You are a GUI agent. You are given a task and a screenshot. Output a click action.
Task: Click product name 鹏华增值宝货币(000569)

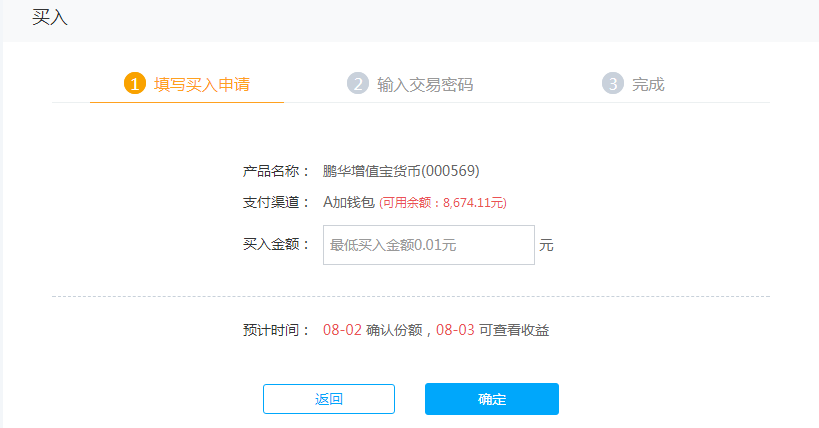401,171
